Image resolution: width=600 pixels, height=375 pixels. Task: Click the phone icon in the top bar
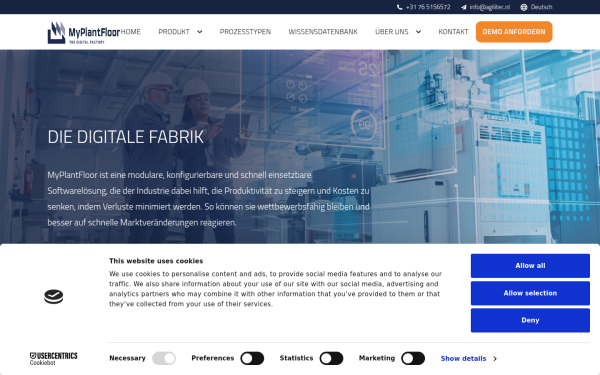tap(399, 7)
